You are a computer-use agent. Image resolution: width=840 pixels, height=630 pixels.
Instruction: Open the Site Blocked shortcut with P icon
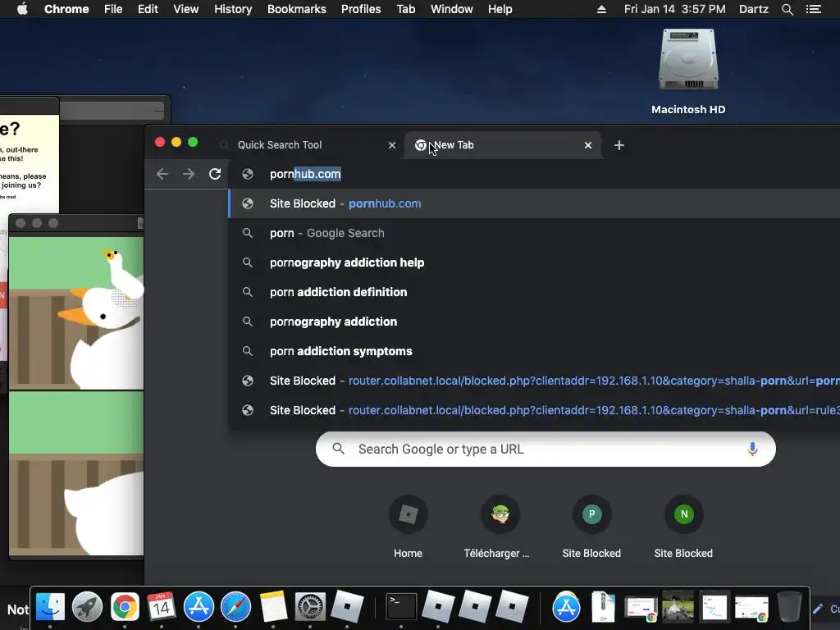[591, 527]
